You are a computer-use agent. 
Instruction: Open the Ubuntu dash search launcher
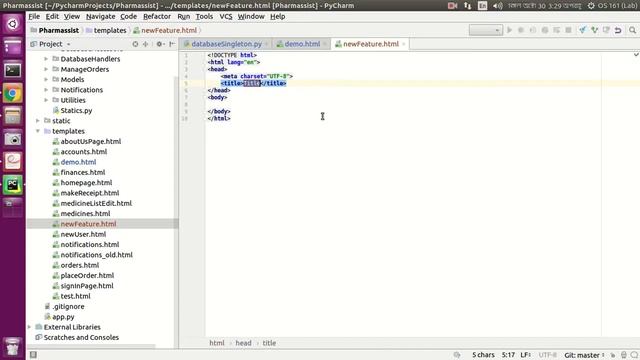[13, 24]
